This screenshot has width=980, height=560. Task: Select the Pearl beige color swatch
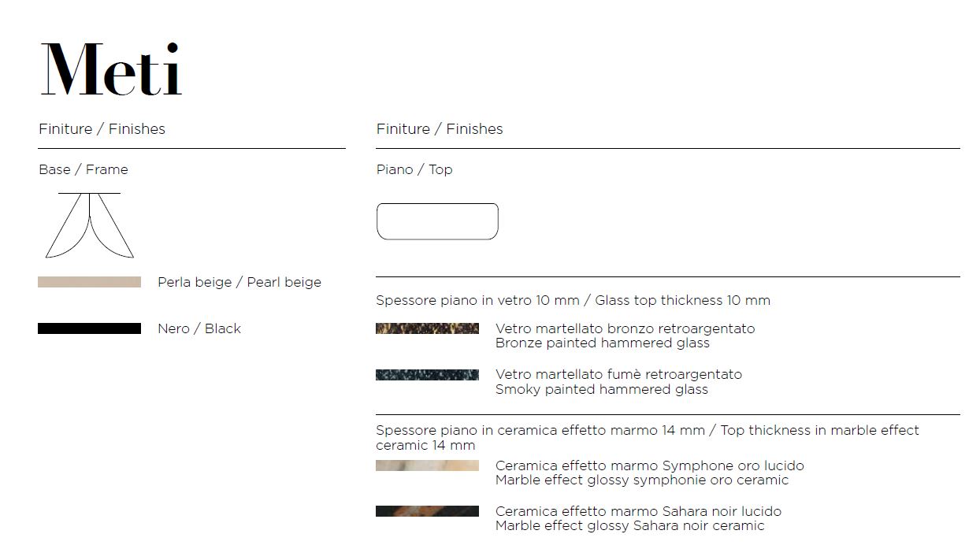coord(89,282)
